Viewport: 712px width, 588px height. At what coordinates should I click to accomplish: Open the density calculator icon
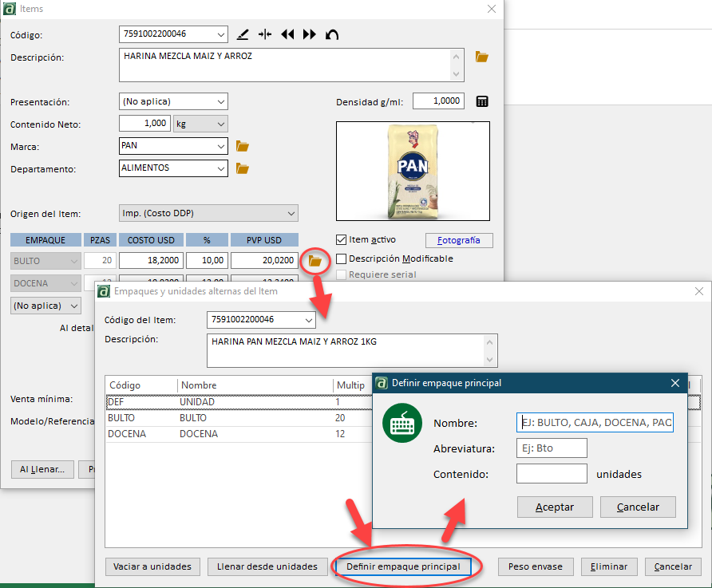point(482,101)
